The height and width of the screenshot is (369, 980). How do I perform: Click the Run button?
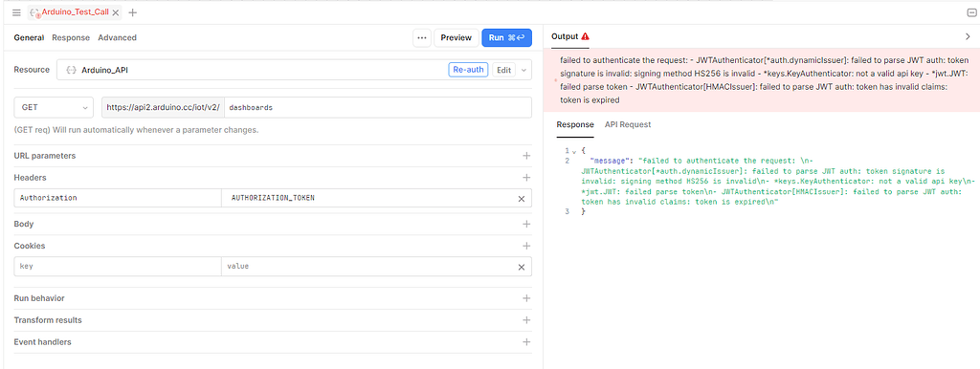click(x=506, y=38)
